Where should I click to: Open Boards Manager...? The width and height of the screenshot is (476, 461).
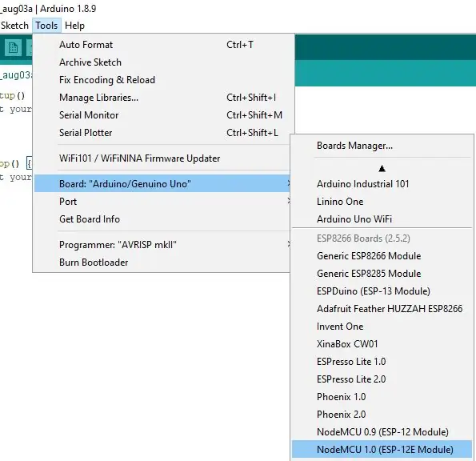(x=382, y=146)
